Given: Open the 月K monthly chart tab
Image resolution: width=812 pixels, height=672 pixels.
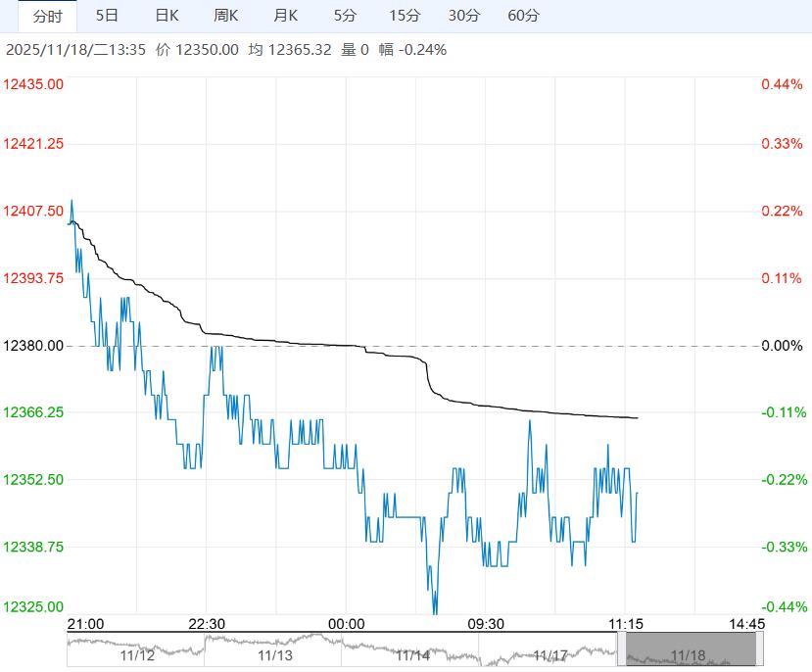Looking at the screenshot, I should (286, 16).
